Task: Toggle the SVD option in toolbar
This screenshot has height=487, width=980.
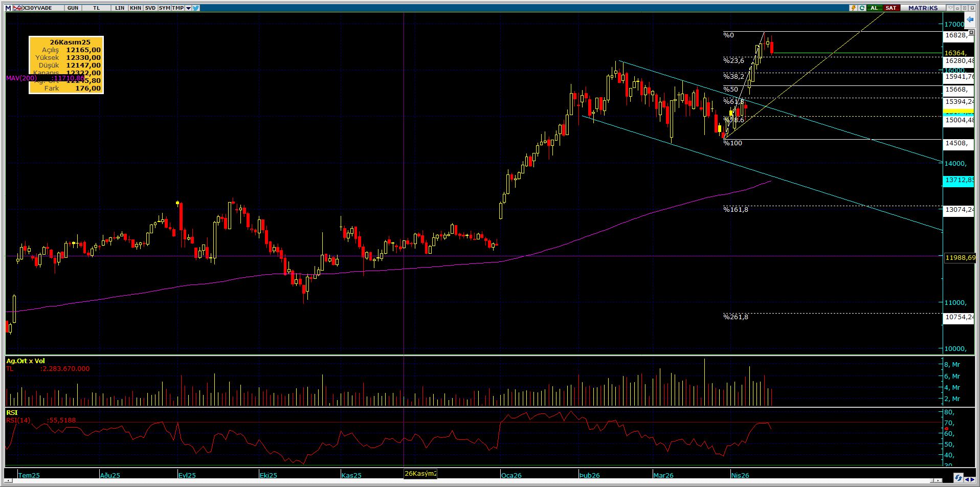Action: tap(150, 8)
